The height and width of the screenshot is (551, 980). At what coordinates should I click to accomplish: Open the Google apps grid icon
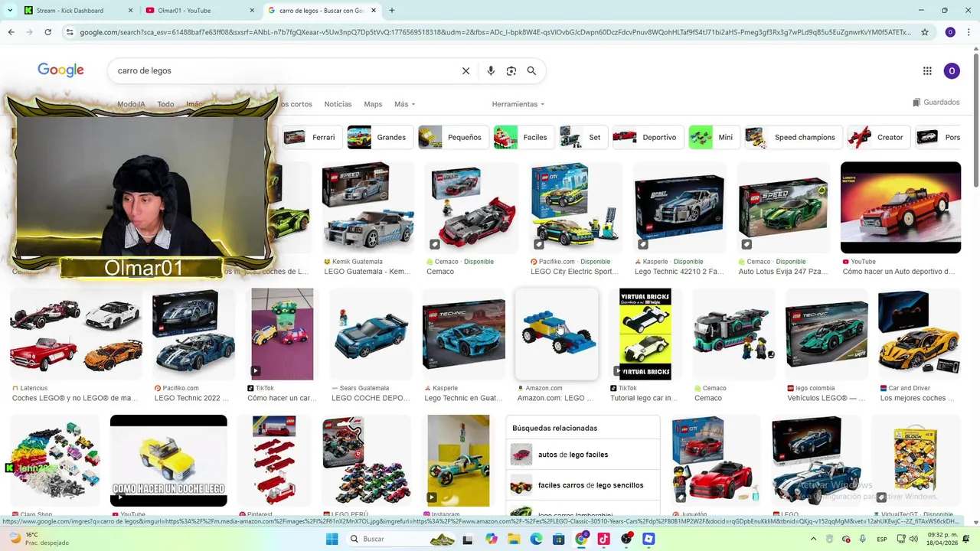tap(927, 70)
